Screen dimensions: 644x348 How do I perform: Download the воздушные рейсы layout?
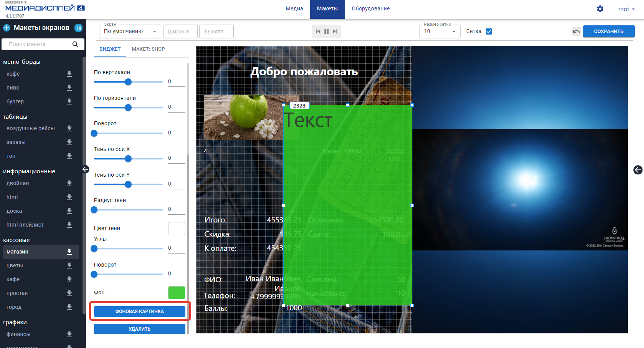[69, 128]
